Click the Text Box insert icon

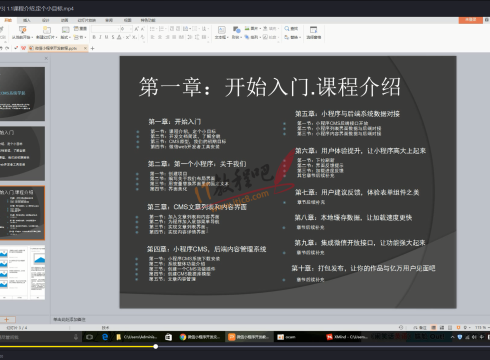[221, 30]
